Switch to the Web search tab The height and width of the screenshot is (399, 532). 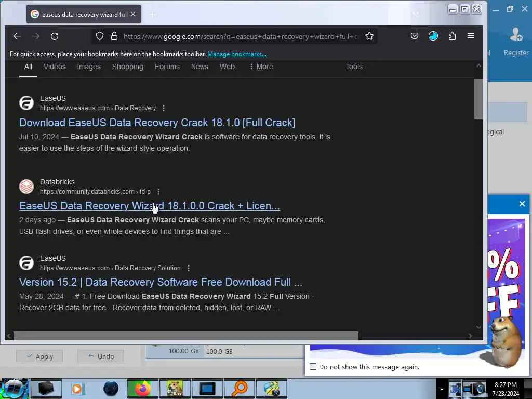tap(227, 66)
